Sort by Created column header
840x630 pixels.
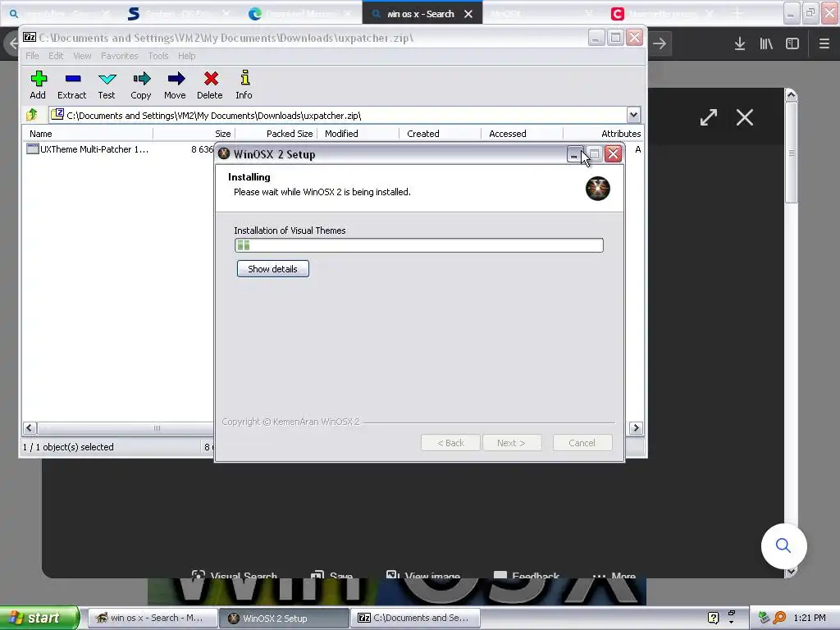[440, 134]
